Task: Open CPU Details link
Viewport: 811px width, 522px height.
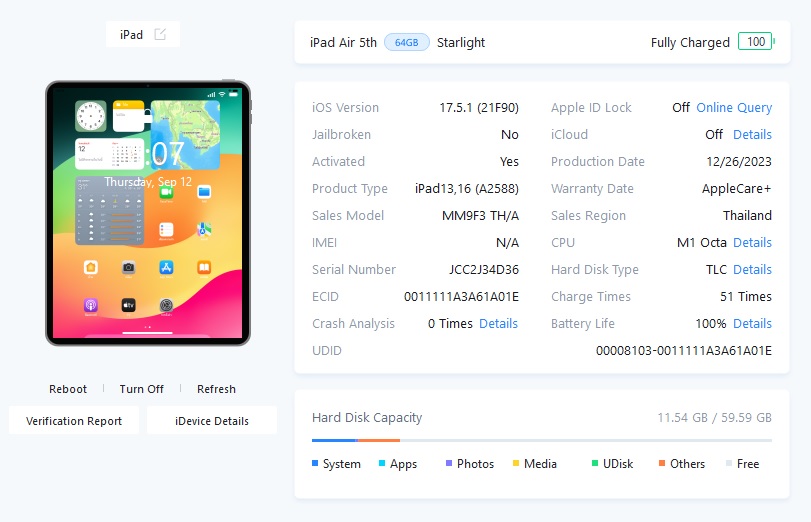Action: [x=752, y=243]
